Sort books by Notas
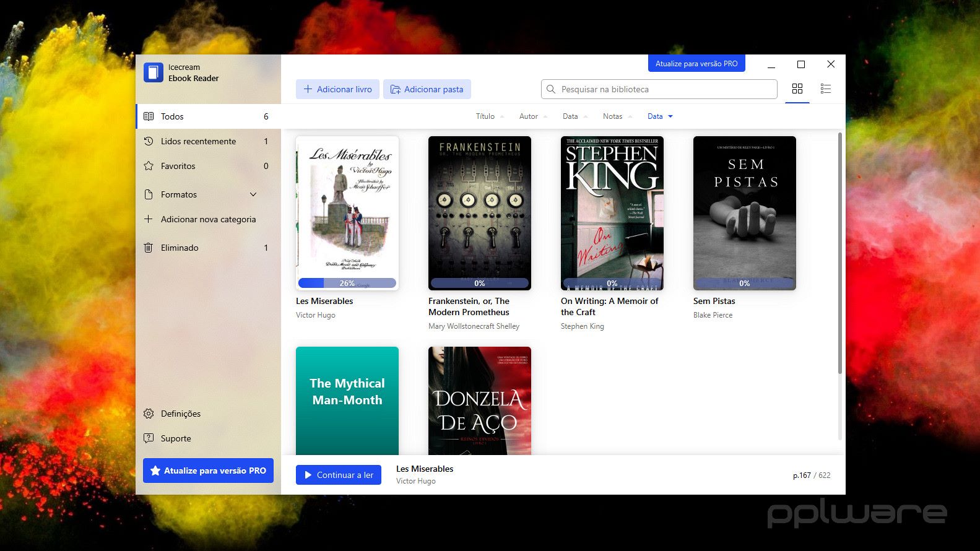The height and width of the screenshot is (551, 980). click(x=613, y=116)
